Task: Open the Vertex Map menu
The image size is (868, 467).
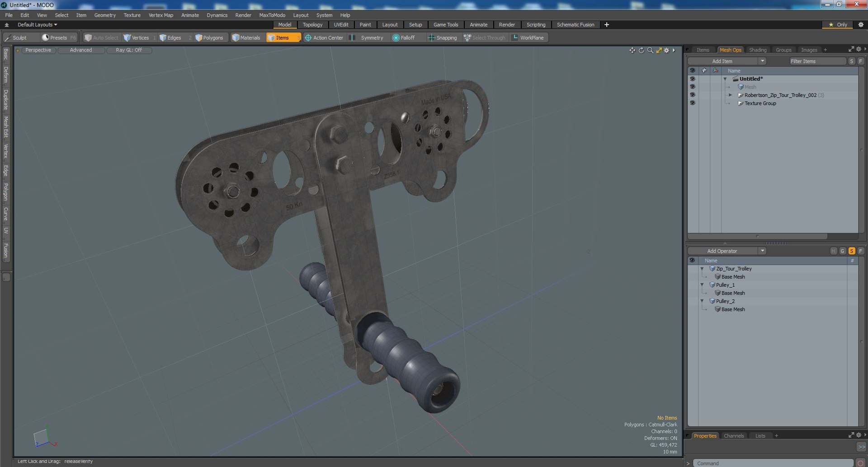Action: click(161, 15)
